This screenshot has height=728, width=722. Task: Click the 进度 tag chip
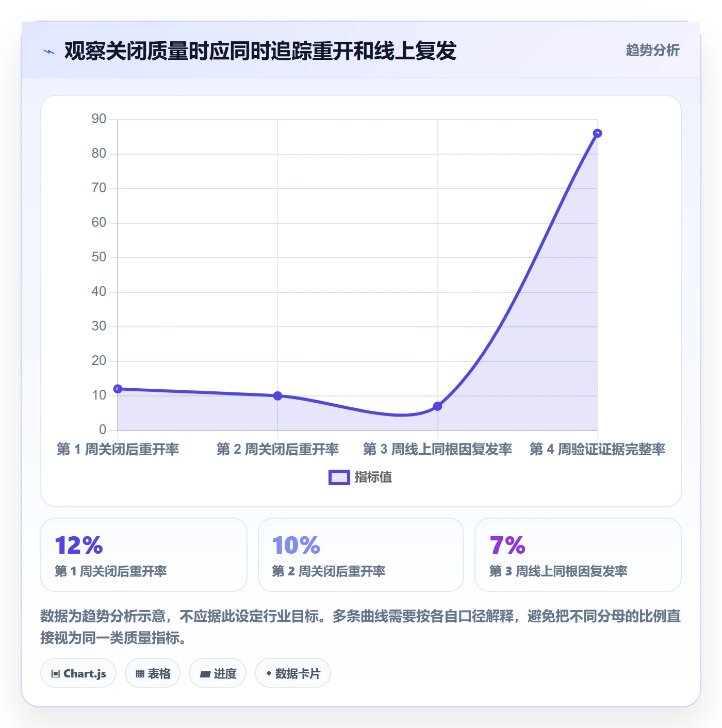tap(218, 673)
